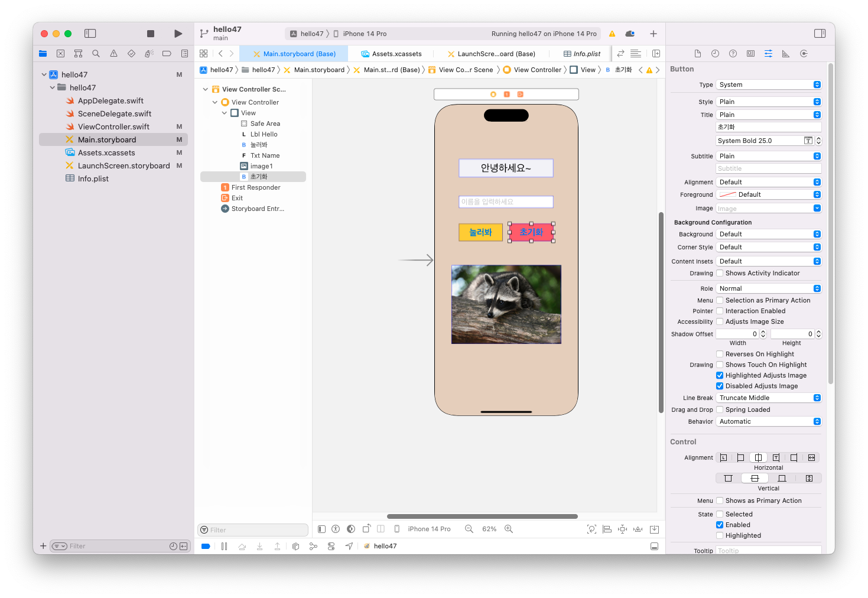
Task: Open the button Type dropdown System
Action: [x=769, y=84]
